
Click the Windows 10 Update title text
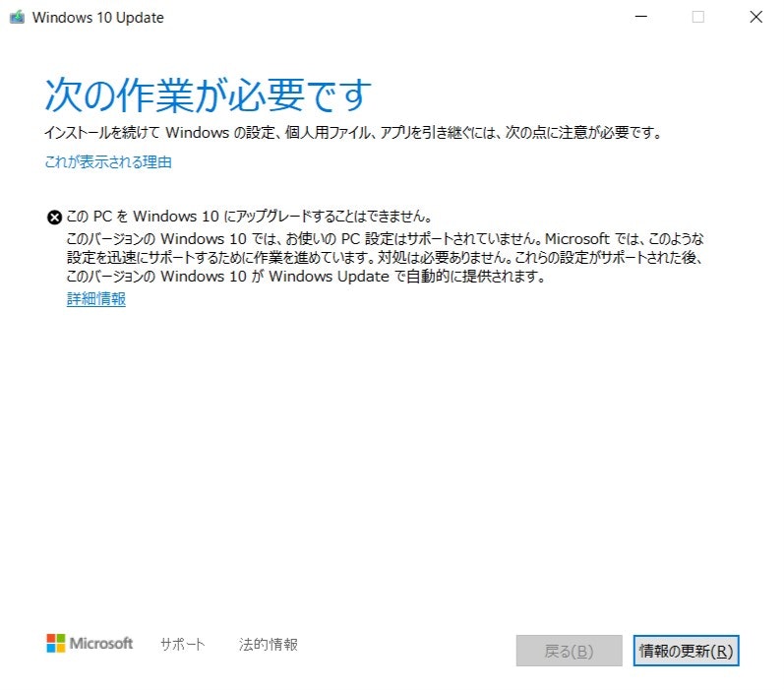pyautogui.click(x=98, y=18)
